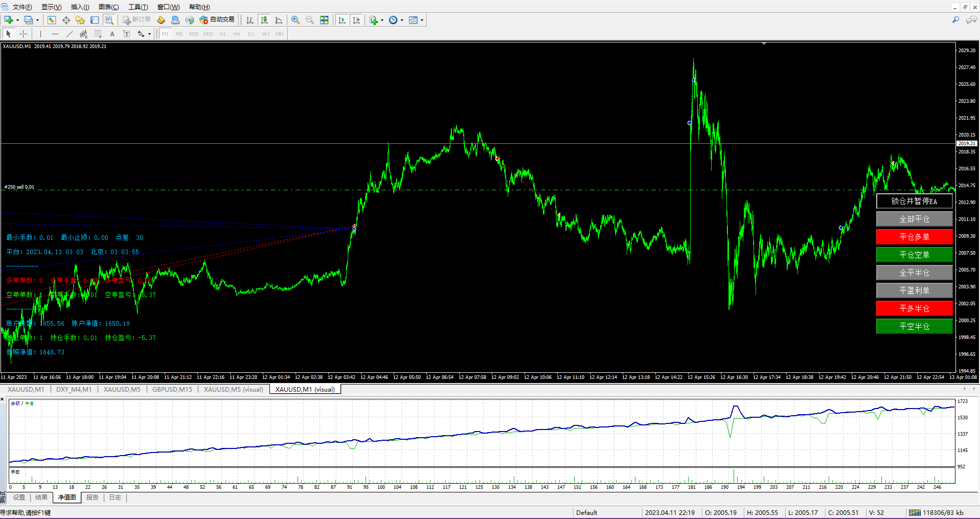
Task: Open the search magnifier icon
Action: (x=955, y=20)
